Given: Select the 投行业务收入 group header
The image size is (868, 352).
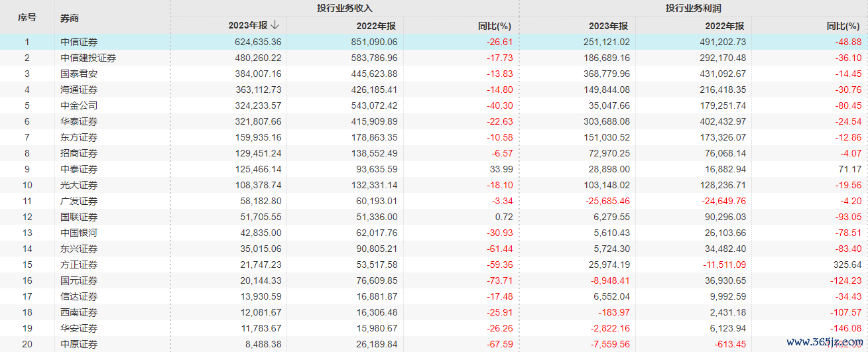Looking at the screenshot, I should click(345, 9).
